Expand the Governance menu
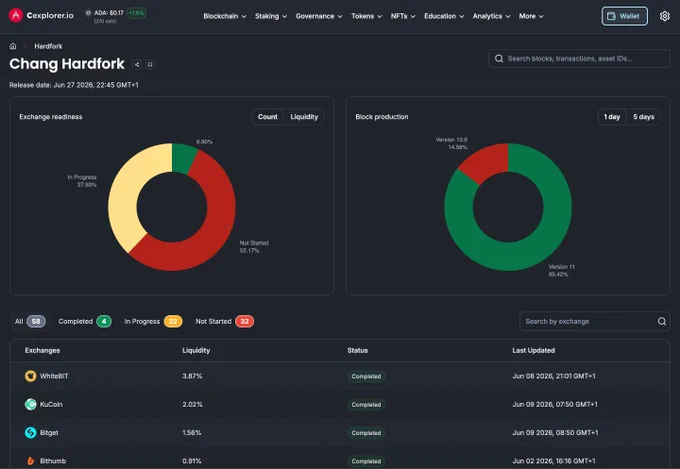This screenshot has height=469, width=680. point(319,16)
